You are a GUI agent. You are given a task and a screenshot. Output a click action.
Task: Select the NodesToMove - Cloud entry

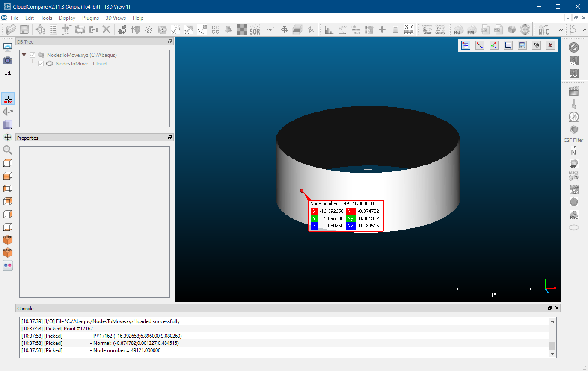click(81, 64)
